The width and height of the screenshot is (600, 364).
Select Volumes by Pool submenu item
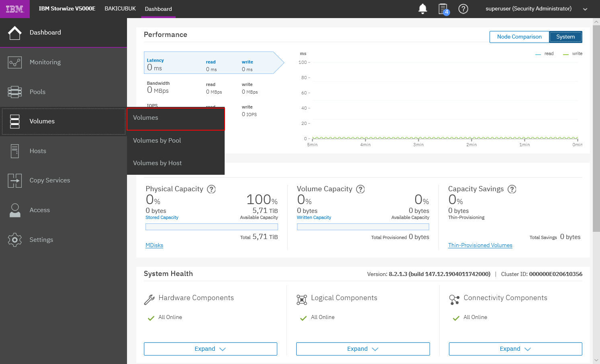176,141
